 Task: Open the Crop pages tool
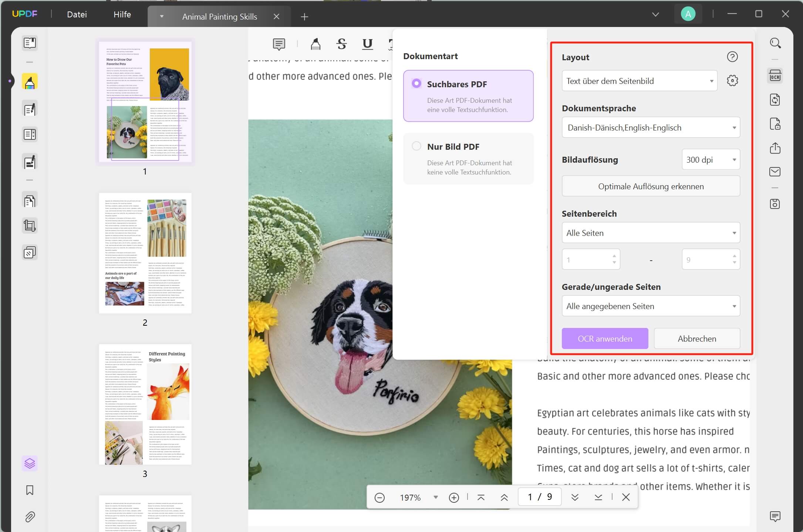(x=30, y=226)
